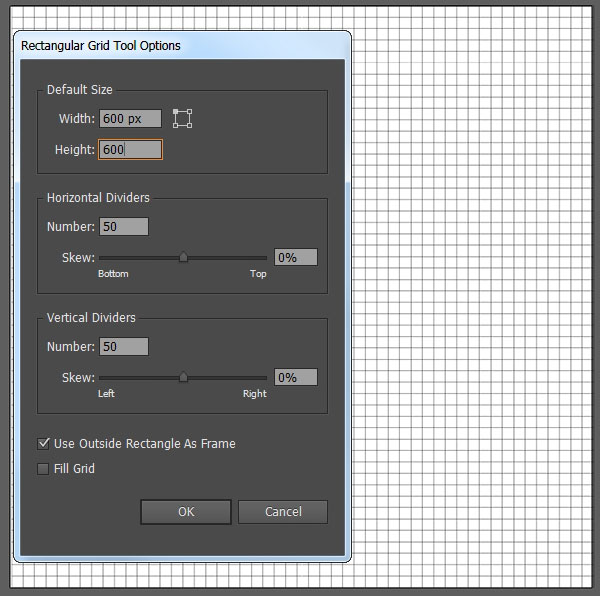Viewport: 600px width, 596px height.
Task: Click the Horizontal Dividers skew slider handle
Action: click(x=183, y=257)
